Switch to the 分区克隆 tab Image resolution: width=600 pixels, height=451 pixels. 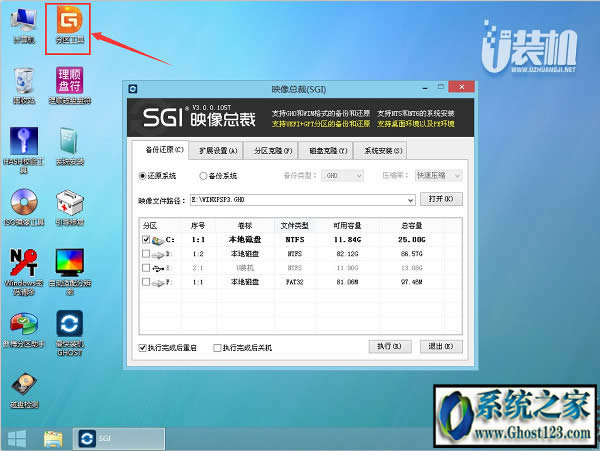[x=273, y=150]
